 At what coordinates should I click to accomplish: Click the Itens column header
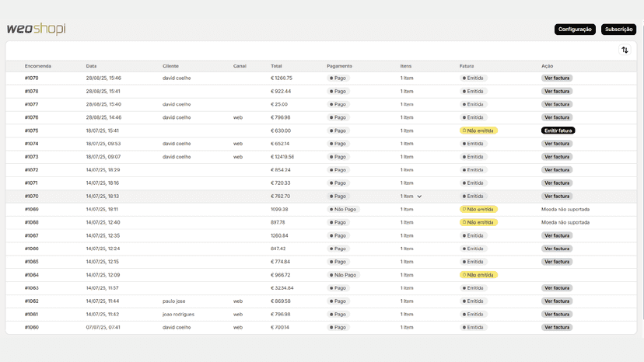click(406, 66)
